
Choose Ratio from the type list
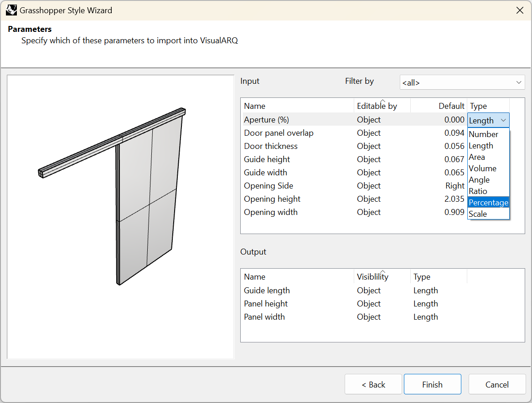[488, 191]
